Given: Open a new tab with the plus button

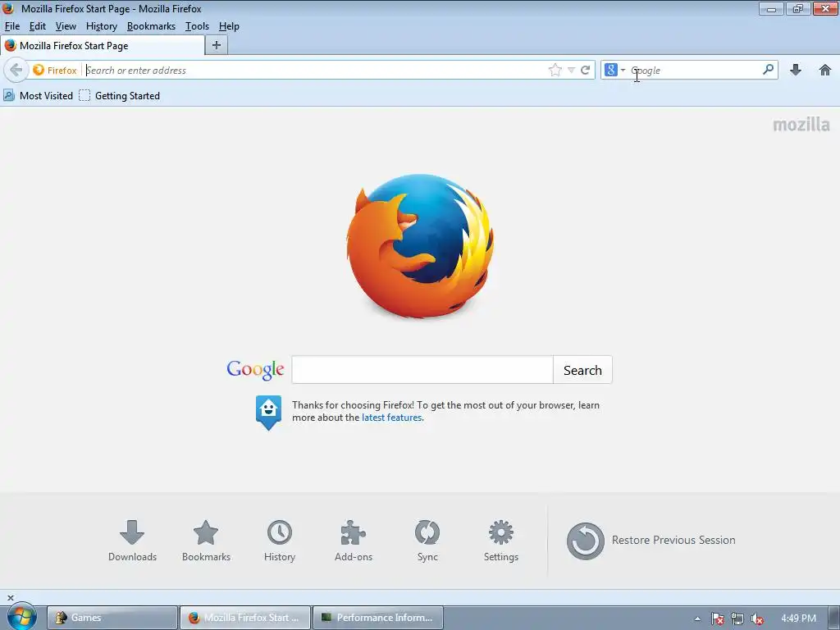Looking at the screenshot, I should (217, 46).
